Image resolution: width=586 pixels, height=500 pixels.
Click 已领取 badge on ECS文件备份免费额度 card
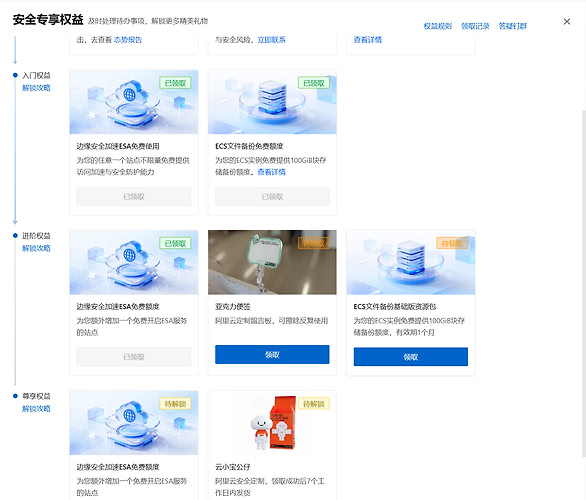tap(314, 83)
